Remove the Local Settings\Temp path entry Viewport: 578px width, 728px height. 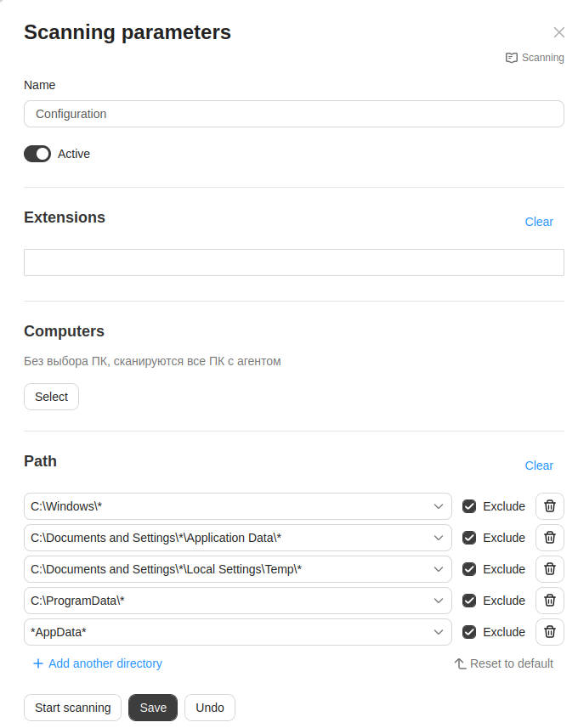coord(550,569)
